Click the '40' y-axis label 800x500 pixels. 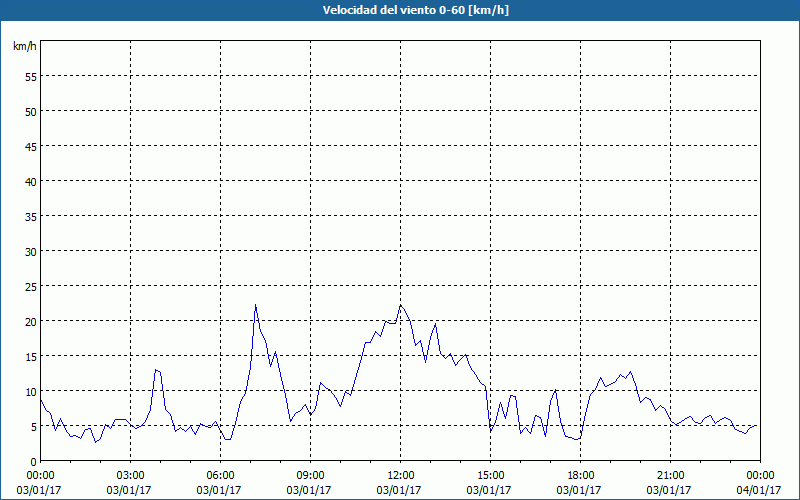click(x=31, y=181)
